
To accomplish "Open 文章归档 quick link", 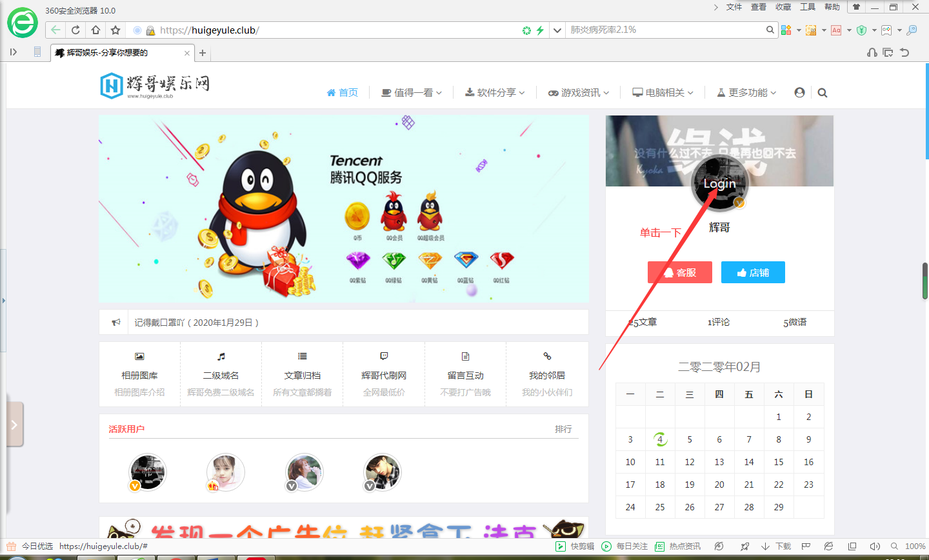I will (x=303, y=374).
